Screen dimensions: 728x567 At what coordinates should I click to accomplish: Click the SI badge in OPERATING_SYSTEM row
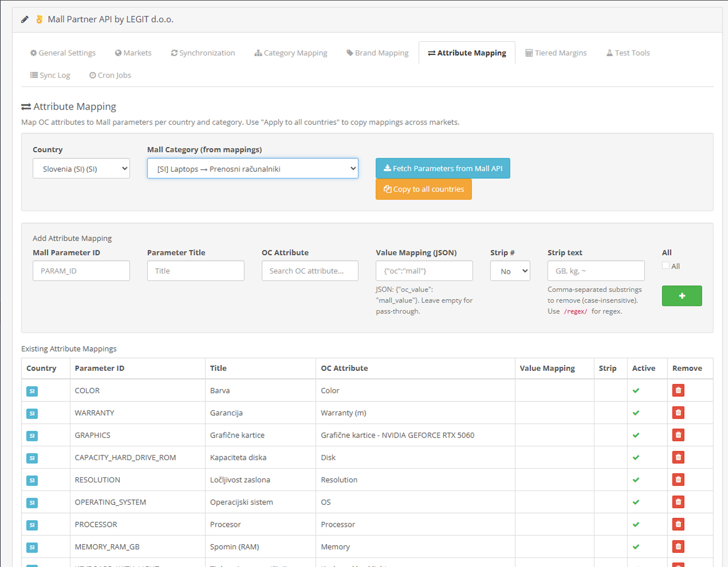click(x=32, y=503)
